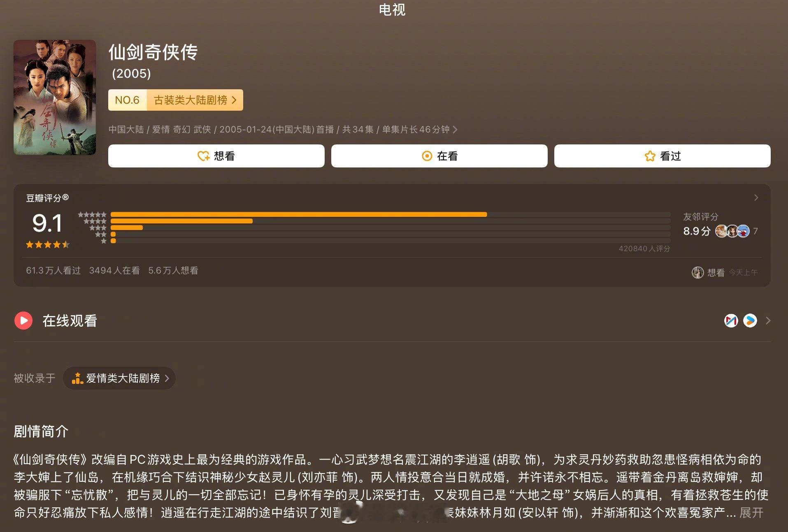Expand the plot summary with 展开
This screenshot has width=788, height=532.
751,513
